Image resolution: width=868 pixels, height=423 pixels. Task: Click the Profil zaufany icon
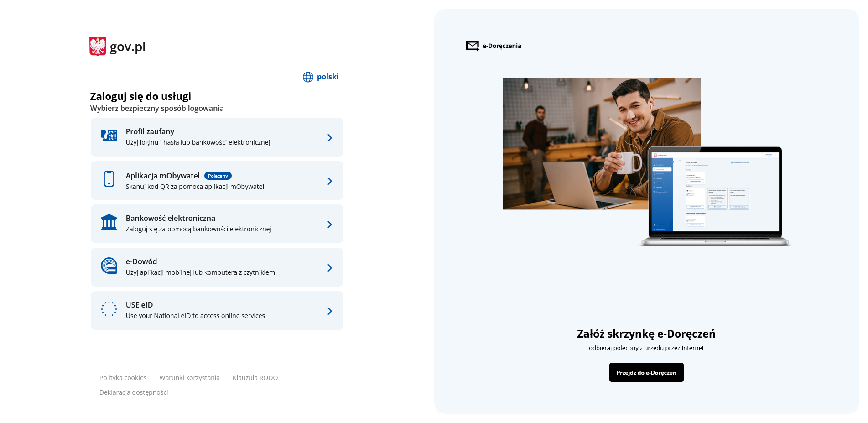[x=109, y=136]
